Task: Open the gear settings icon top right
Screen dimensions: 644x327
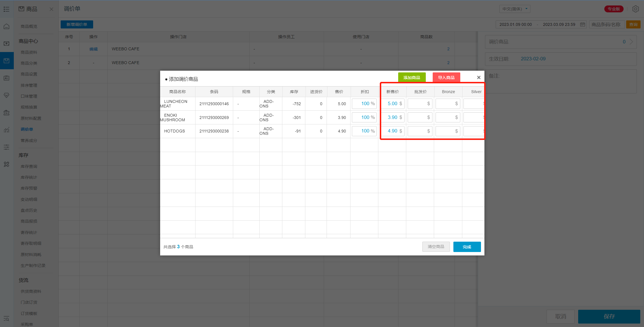Action: [635, 9]
